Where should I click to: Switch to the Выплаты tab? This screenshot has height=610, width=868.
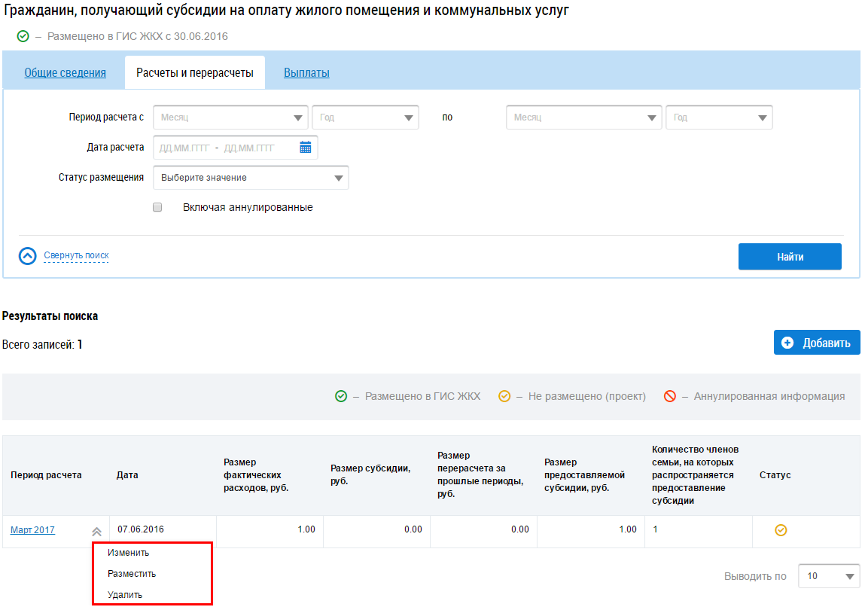[x=306, y=73]
